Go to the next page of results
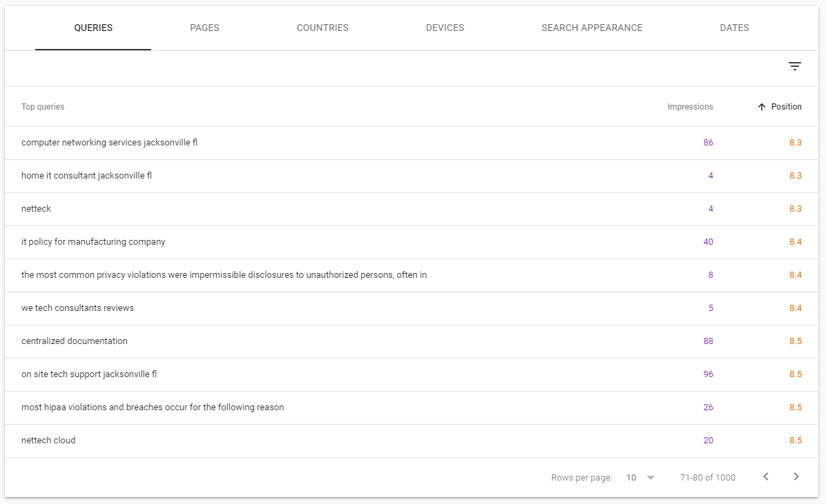Image resolution: width=826 pixels, height=504 pixels. (796, 476)
